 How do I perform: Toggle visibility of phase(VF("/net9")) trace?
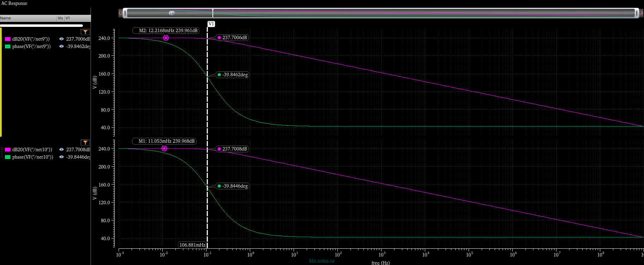click(61, 46)
